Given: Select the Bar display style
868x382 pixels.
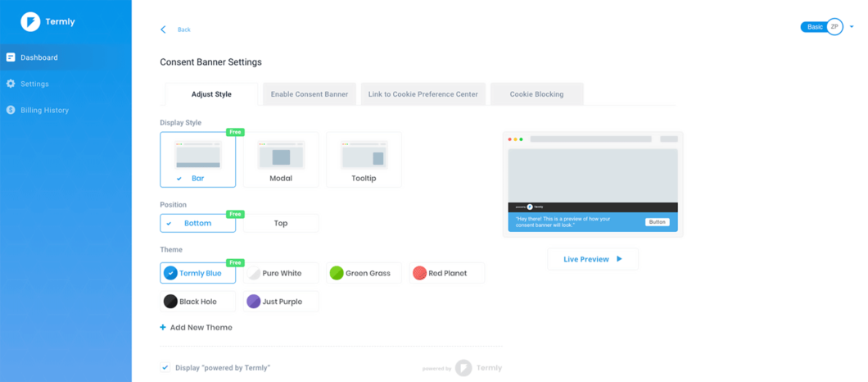Looking at the screenshot, I should pos(197,160).
